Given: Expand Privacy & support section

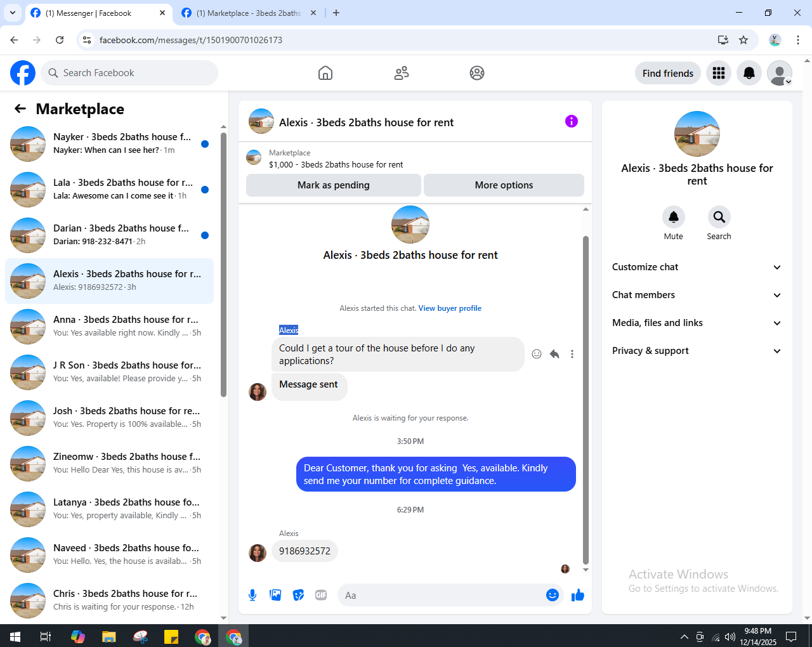Looking at the screenshot, I should [697, 351].
